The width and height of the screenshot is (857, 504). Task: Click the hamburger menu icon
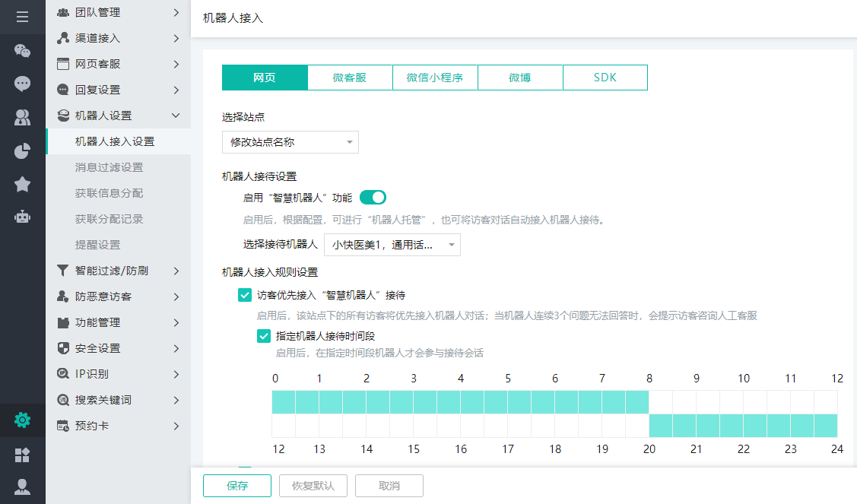22,17
